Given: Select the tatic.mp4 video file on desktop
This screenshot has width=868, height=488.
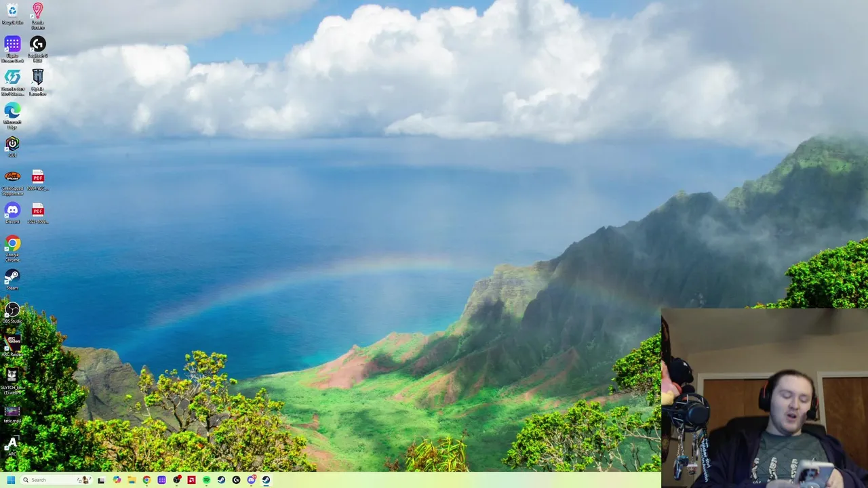Looking at the screenshot, I should point(12,414).
